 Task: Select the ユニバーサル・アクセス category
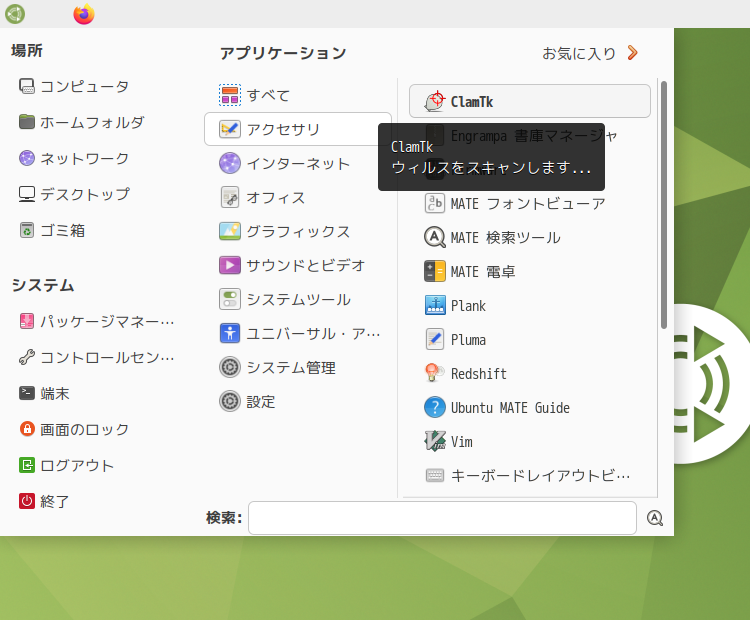(x=298, y=333)
